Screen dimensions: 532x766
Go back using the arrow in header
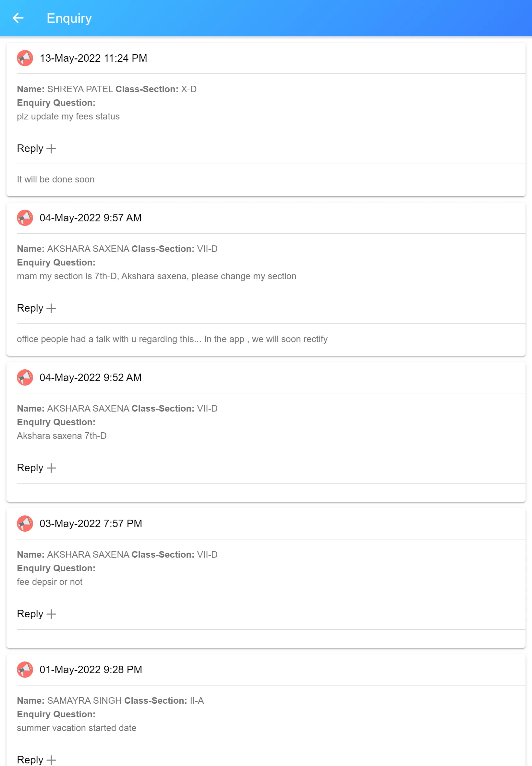click(x=18, y=18)
